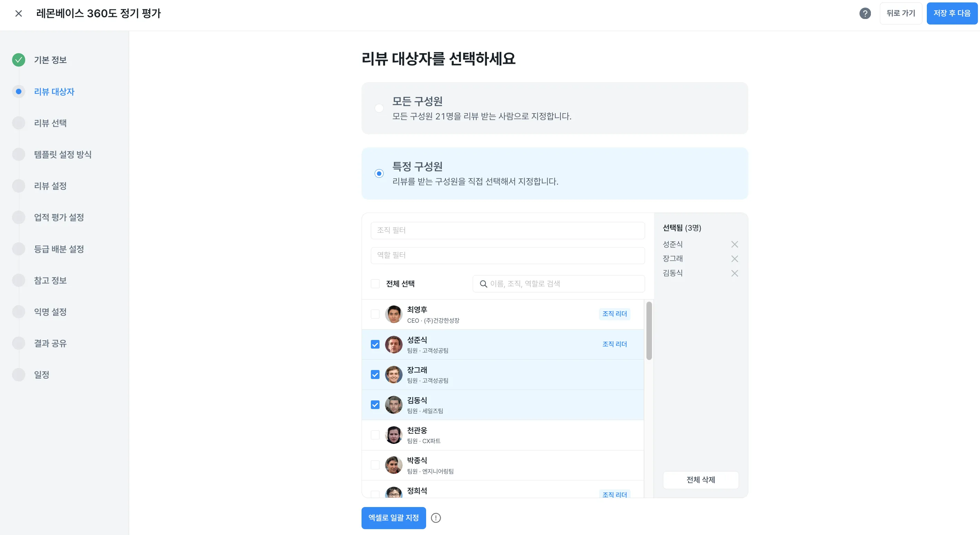Remove 김동식 from the selected list
The height and width of the screenshot is (535, 980).
coord(734,273)
